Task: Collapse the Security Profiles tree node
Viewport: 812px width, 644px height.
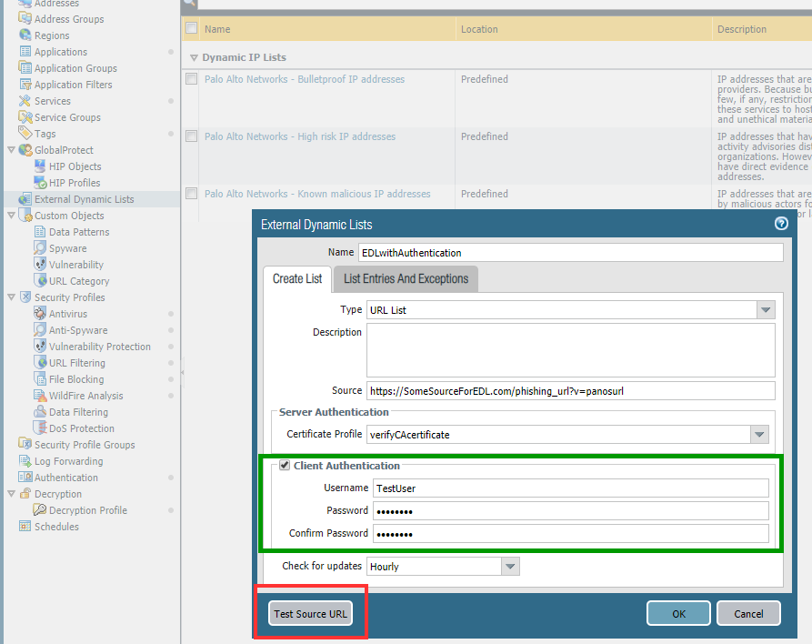Action: pyautogui.click(x=11, y=297)
